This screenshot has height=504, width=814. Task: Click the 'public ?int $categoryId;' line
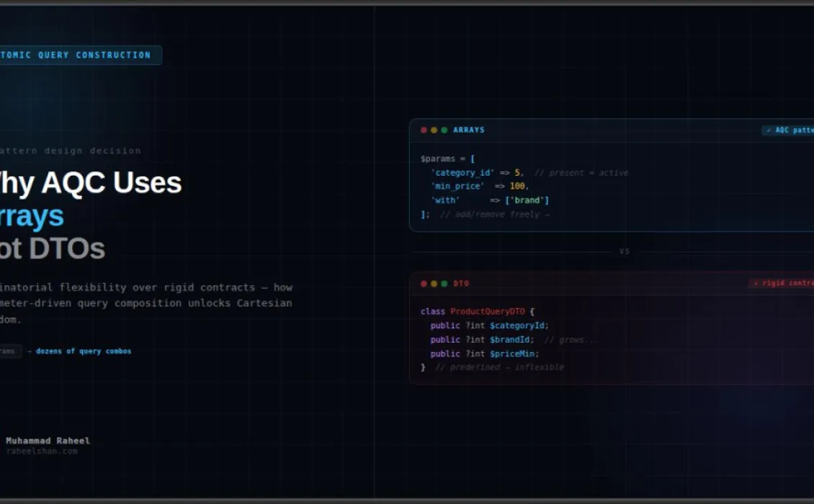(x=490, y=325)
